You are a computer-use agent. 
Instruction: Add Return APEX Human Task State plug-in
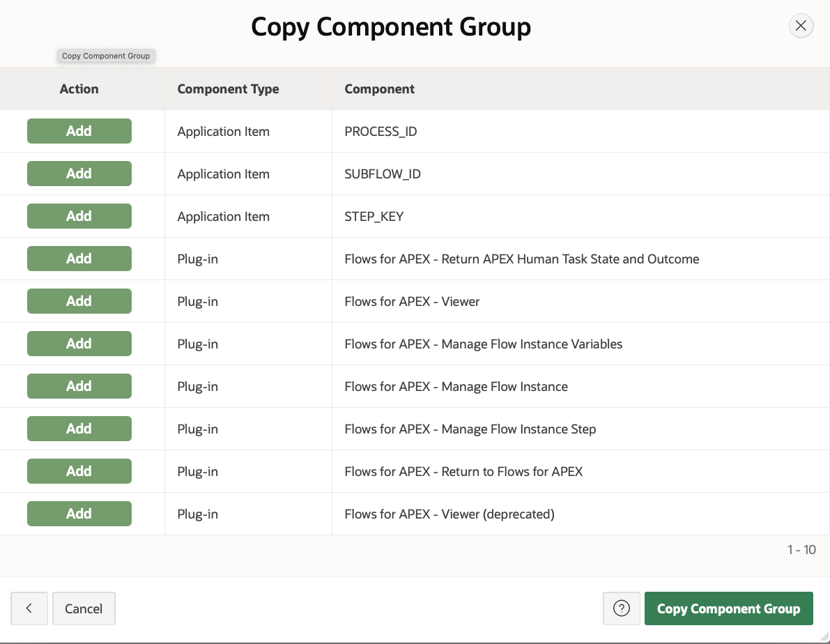click(79, 259)
